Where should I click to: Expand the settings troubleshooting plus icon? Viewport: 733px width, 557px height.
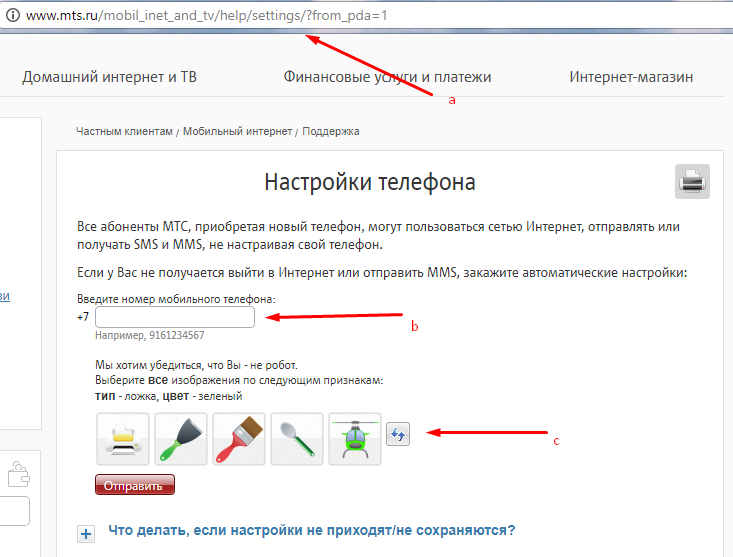pos(86,534)
